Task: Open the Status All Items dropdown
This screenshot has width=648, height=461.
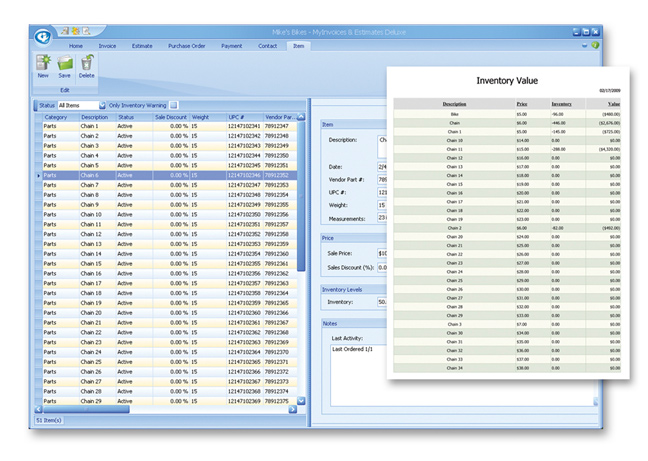Action: 101,105
